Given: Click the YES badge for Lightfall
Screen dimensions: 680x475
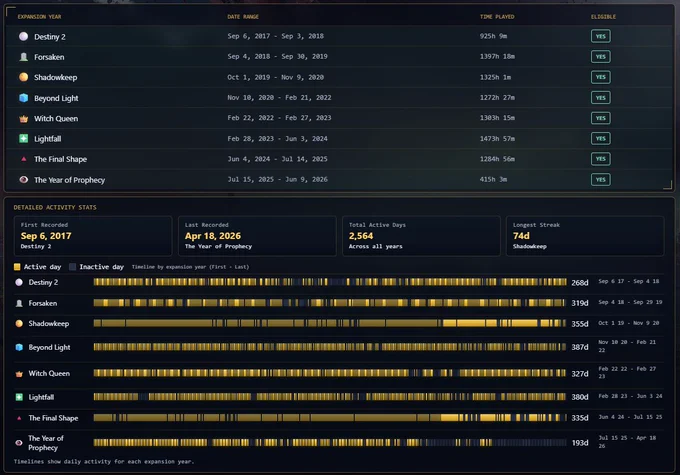Looking at the screenshot, I should pos(601,138).
